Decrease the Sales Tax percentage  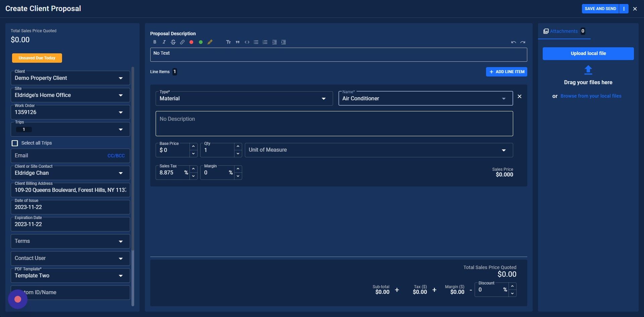click(193, 176)
